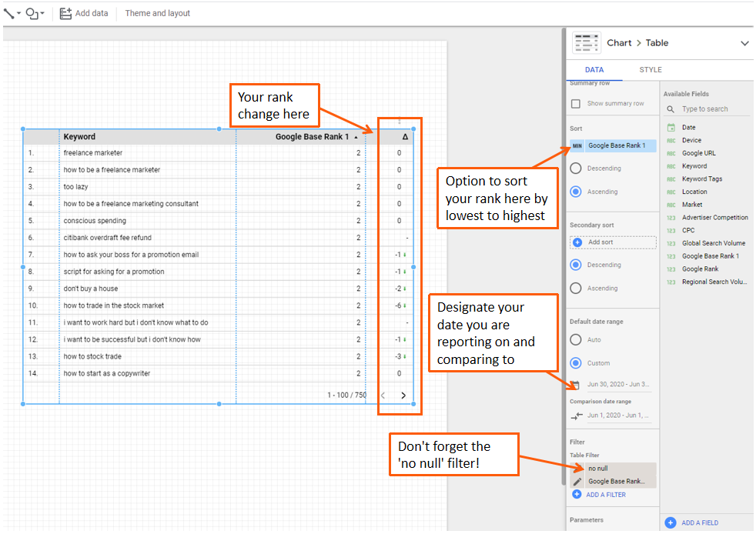Click the Add sort plus icon
The image size is (756, 534).
pos(577,242)
